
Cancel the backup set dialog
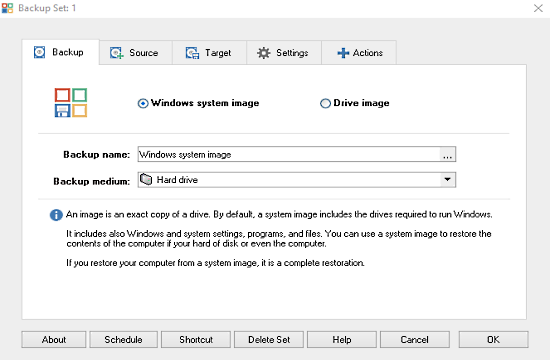415,340
